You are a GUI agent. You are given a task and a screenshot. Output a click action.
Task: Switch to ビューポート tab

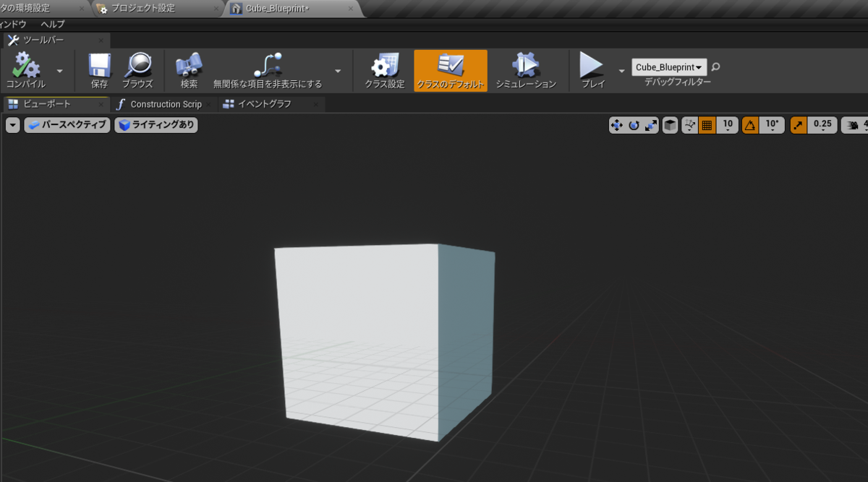pos(48,104)
